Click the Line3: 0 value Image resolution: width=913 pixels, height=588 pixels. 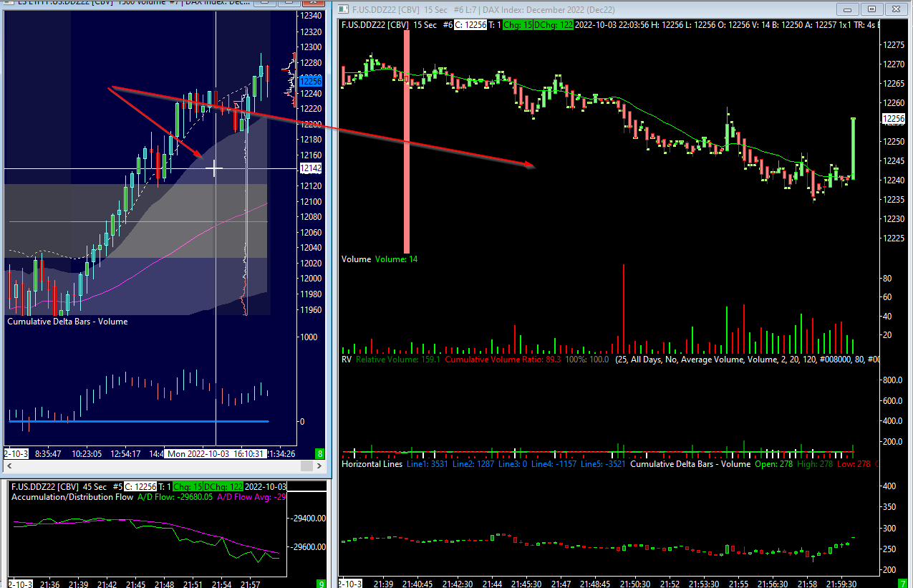pyautogui.click(x=513, y=465)
